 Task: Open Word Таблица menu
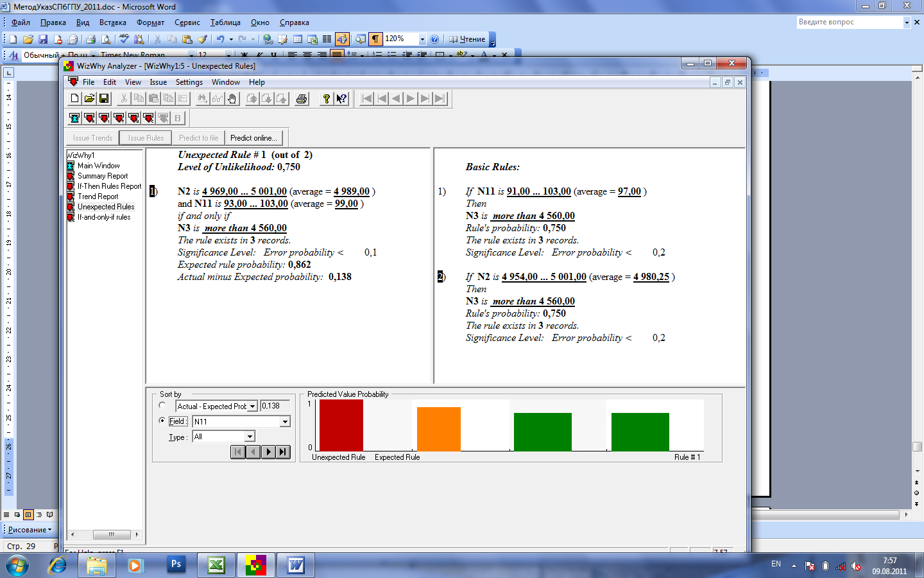pyautogui.click(x=225, y=22)
